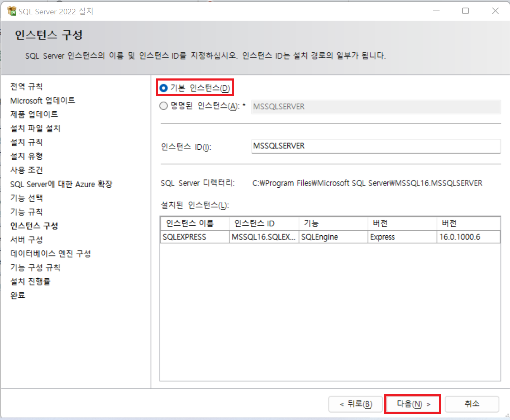Click the 기능 column header
The width and height of the screenshot is (510, 420).
tap(333, 223)
